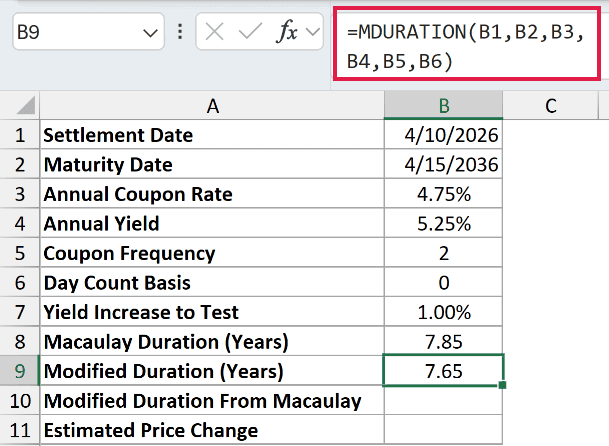The width and height of the screenshot is (609, 446).
Task: Click empty cell B10
Action: tap(444, 401)
